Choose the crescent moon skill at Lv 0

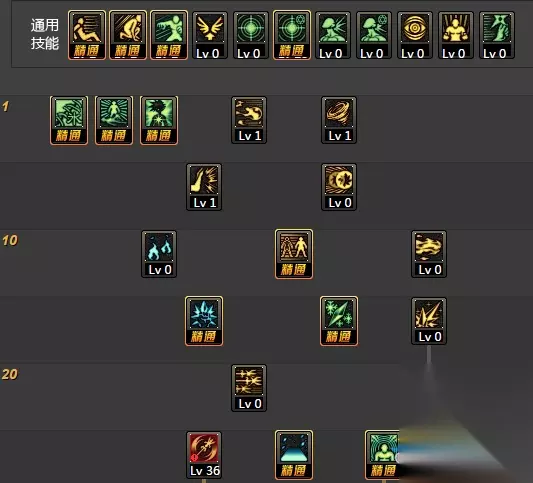[339, 187]
